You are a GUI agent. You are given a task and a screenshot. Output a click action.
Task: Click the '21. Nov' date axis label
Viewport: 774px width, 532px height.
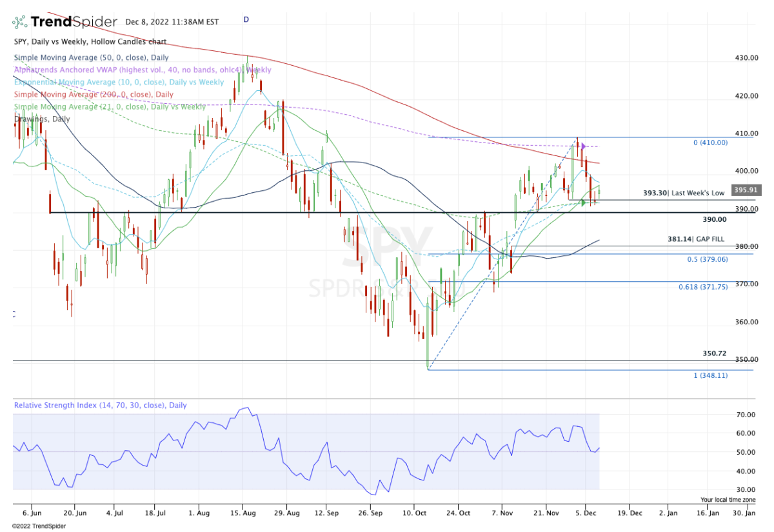coord(546,514)
